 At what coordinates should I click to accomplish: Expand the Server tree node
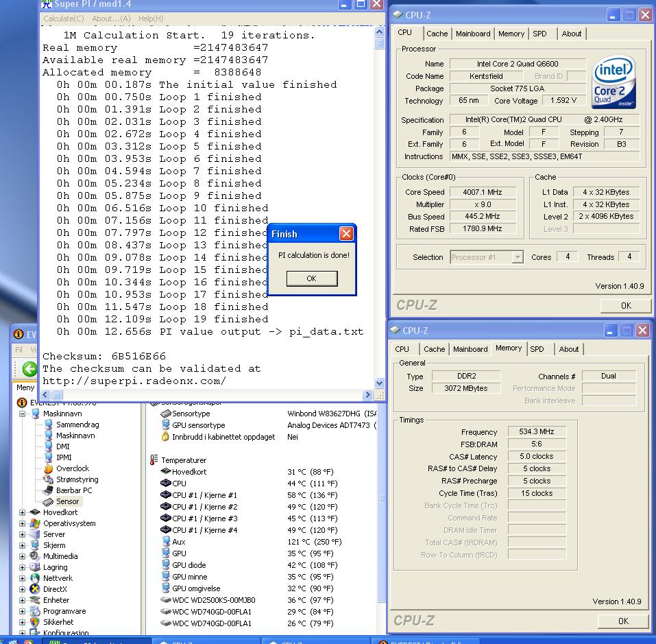coord(22,534)
